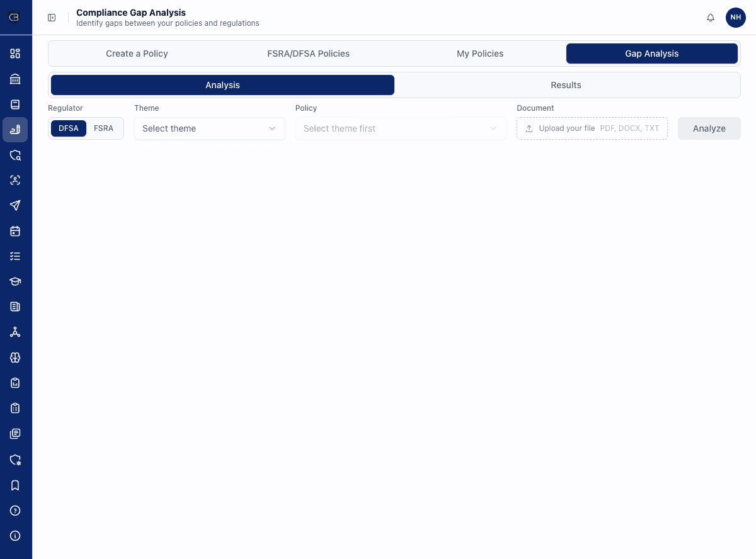Viewport: 756px width, 559px height.
Task: Switch to the Results tab
Action: coord(565,85)
